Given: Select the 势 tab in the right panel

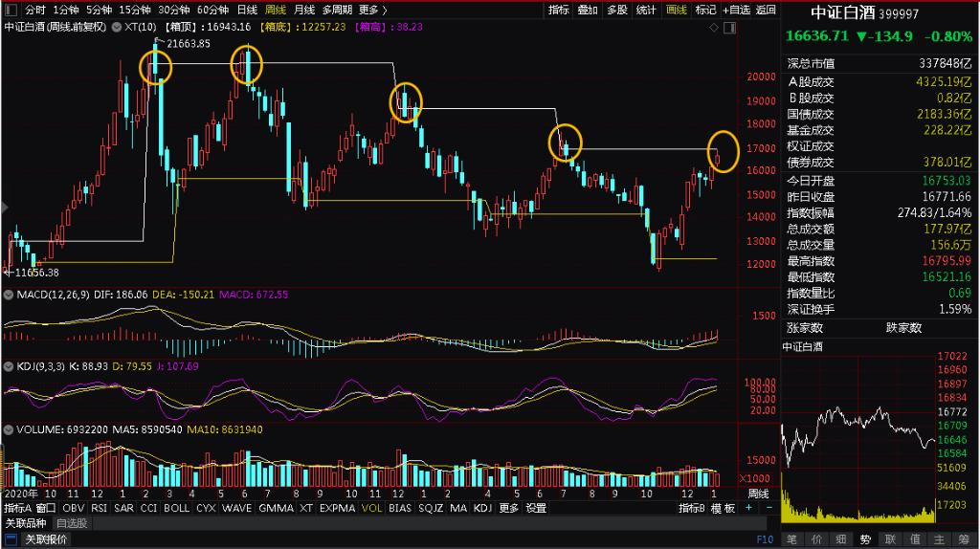Looking at the screenshot, I should pos(866,539).
